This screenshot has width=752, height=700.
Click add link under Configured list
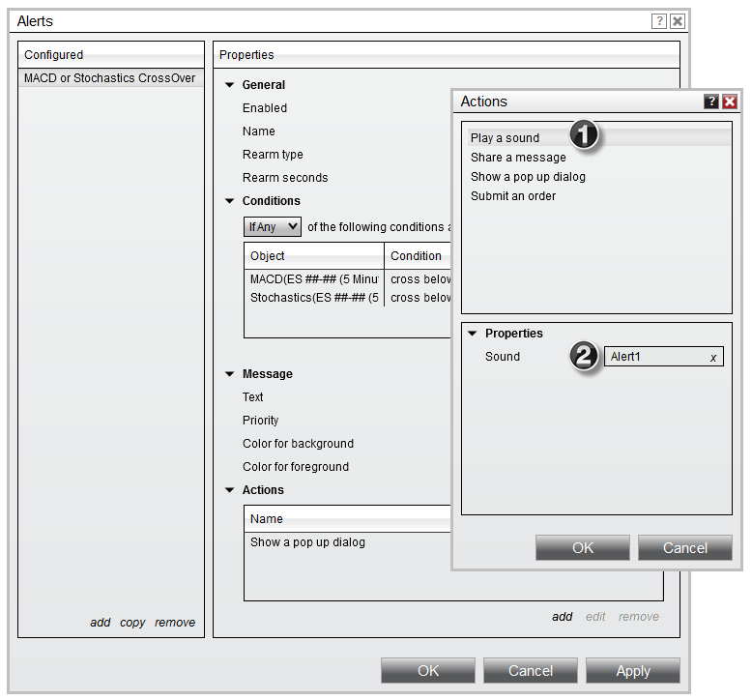101,623
